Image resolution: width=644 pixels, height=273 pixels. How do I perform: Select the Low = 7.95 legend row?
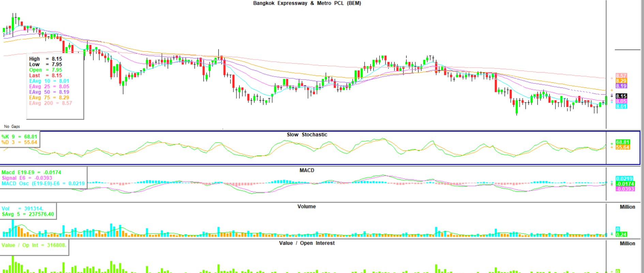click(x=46, y=64)
